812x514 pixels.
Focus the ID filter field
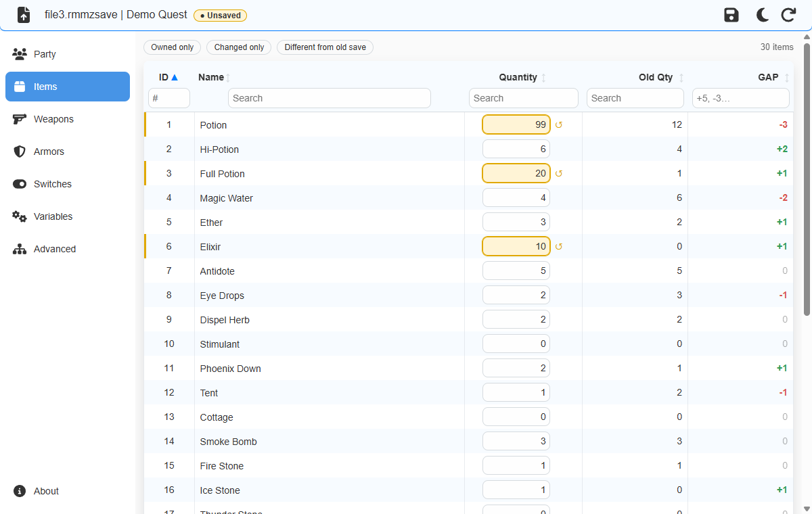coord(169,98)
